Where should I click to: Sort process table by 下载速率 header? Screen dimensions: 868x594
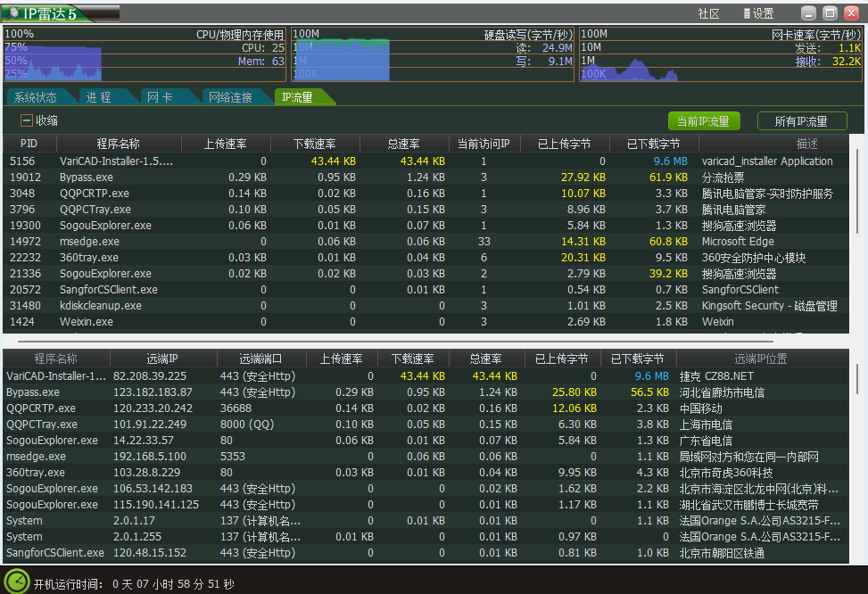tap(314, 144)
